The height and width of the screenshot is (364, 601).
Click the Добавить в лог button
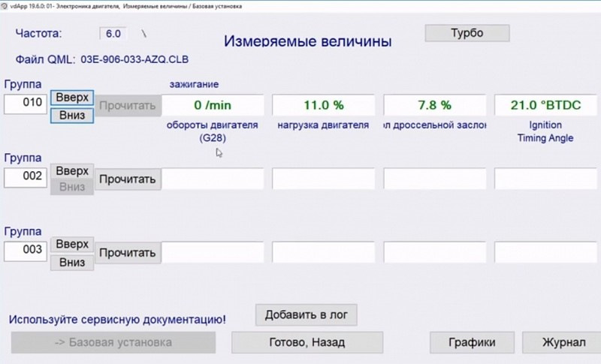tap(306, 314)
